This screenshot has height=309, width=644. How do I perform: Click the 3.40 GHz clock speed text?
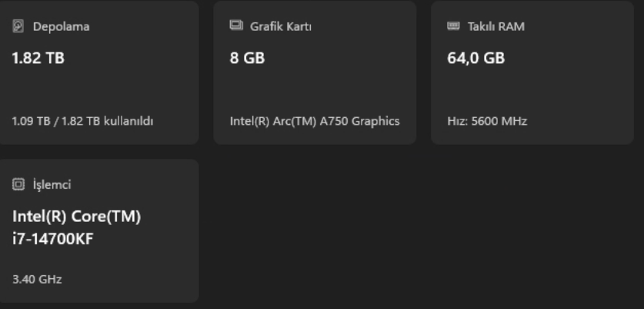(37, 280)
